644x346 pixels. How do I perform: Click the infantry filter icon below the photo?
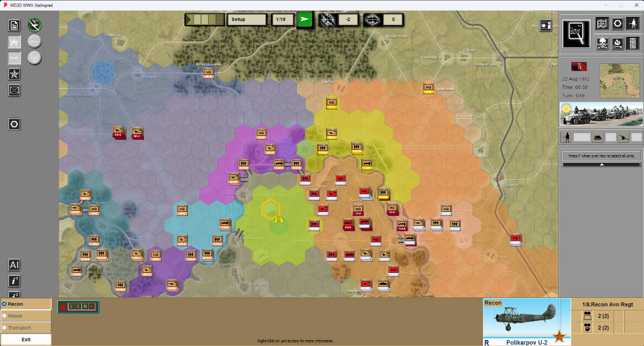566,137
